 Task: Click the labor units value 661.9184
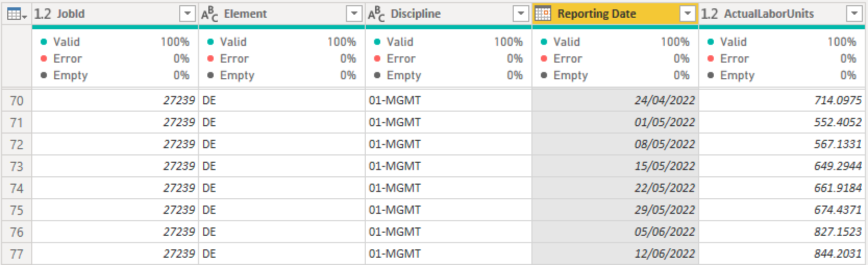(782, 188)
